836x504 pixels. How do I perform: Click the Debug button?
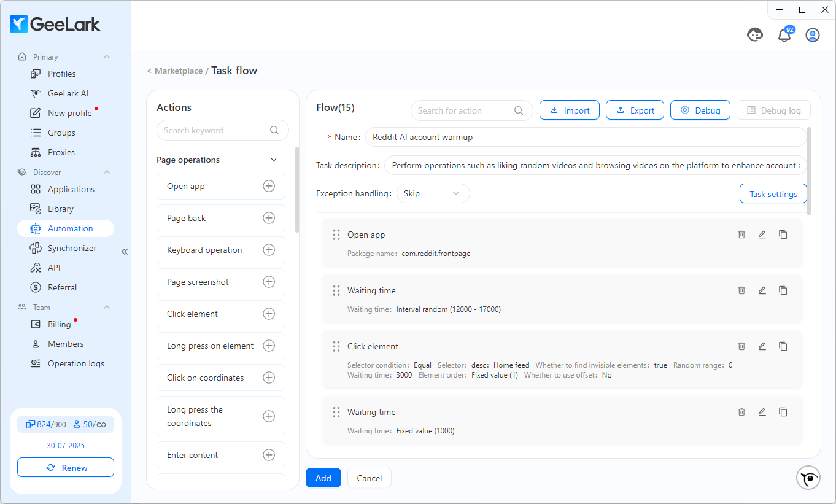point(700,110)
